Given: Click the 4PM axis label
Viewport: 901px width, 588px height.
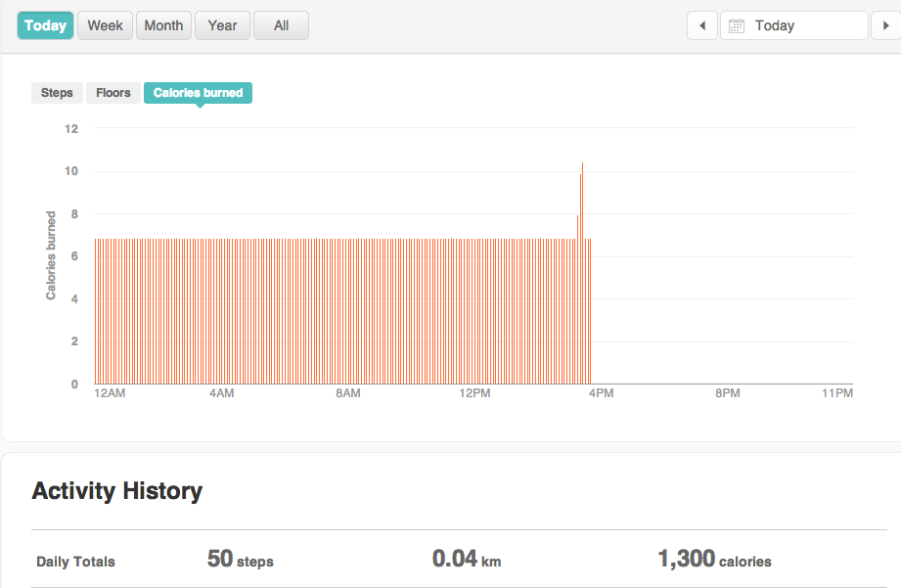Looking at the screenshot, I should pyautogui.click(x=601, y=393).
